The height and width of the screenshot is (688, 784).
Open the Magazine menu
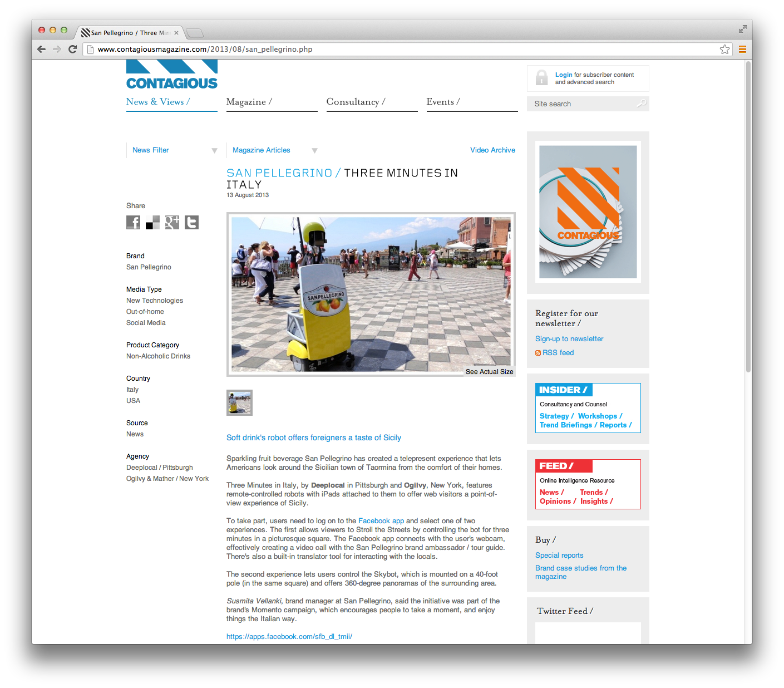pos(249,102)
